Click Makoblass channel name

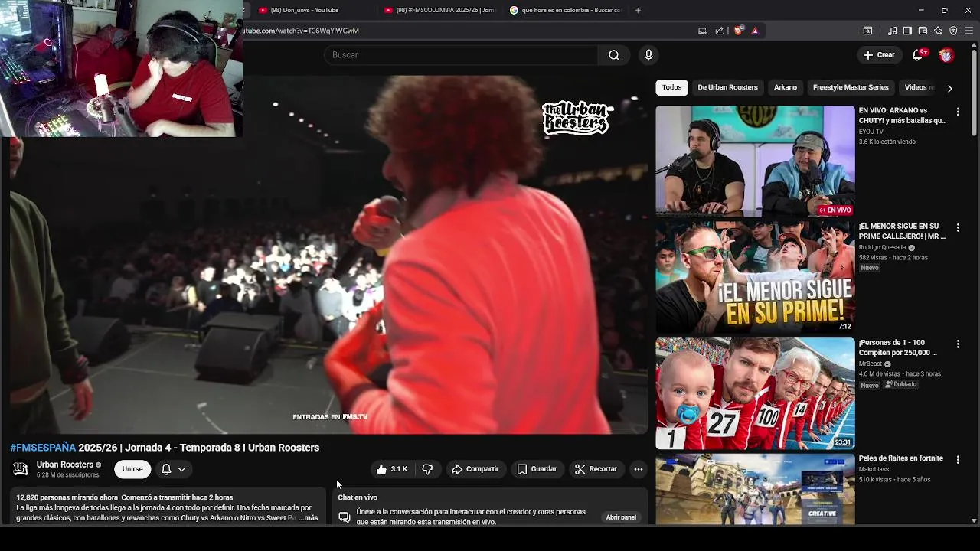tap(874, 469)
